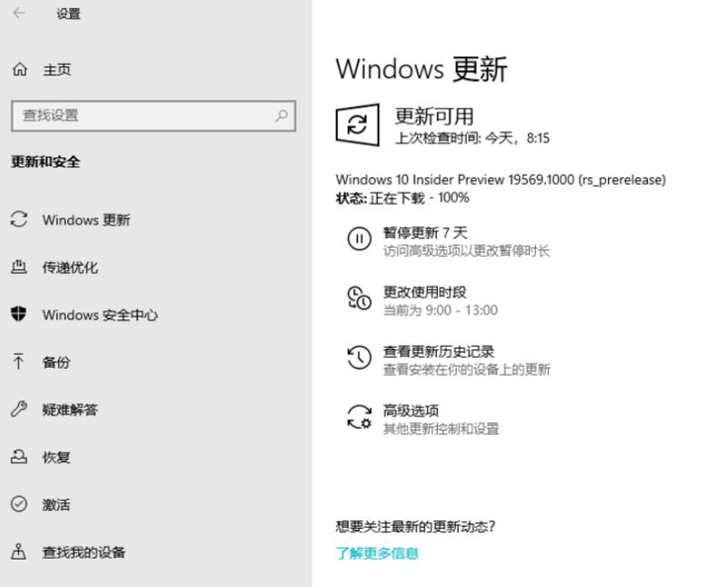728x587 pixels.
Task: Click the 上次检查时间: 今天, 8:15 text
Action: [472, 138]
